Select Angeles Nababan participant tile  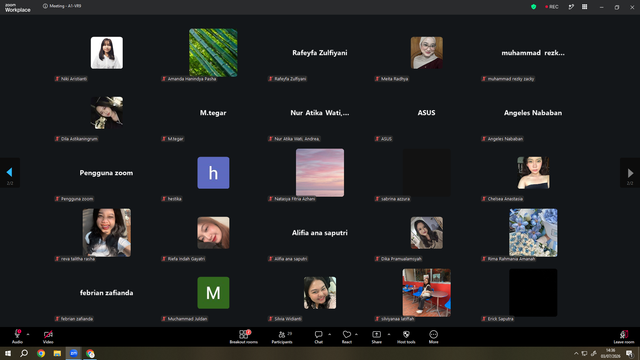[x=533, y=113]
